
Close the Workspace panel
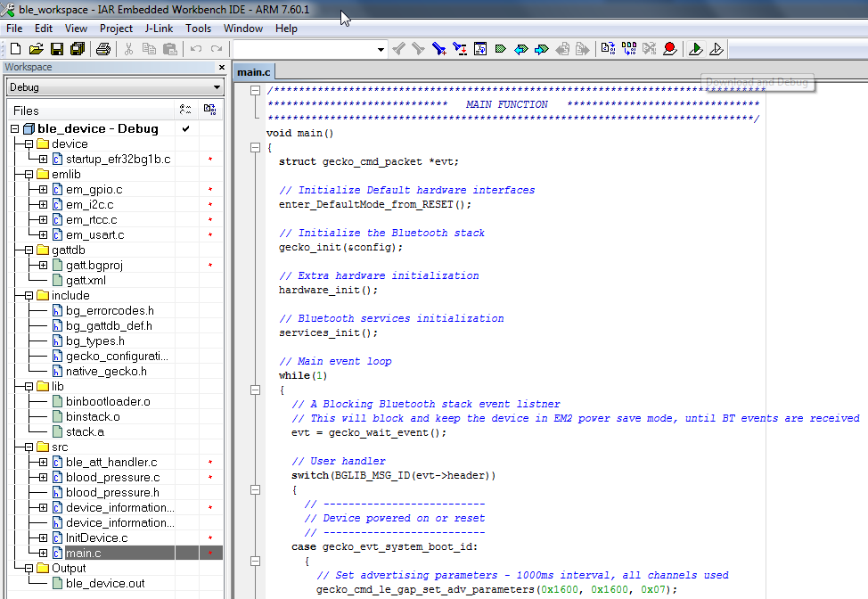pyautogui.click(x=222, y=68)
